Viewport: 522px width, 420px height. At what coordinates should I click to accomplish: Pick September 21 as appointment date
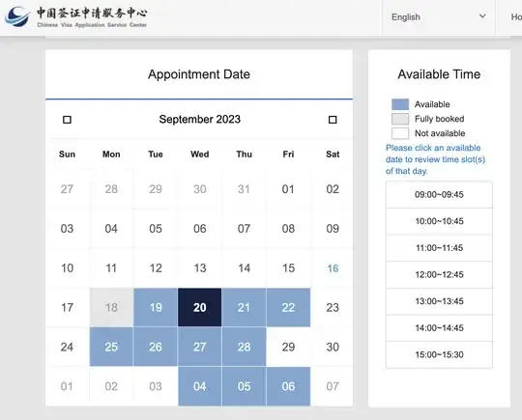coord(244,307)
